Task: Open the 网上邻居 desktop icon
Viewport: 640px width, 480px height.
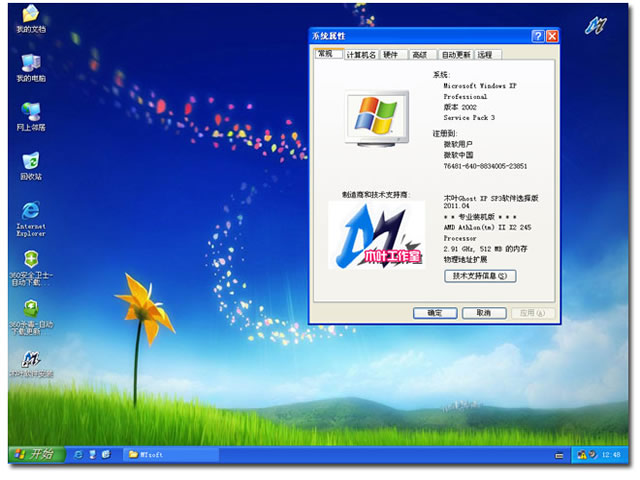Action: tap(31, 116)
